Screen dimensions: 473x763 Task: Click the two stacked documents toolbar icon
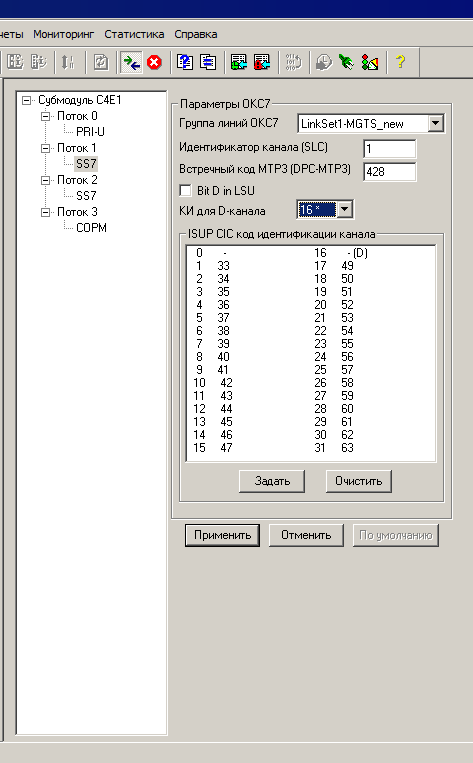coord(208,62)
